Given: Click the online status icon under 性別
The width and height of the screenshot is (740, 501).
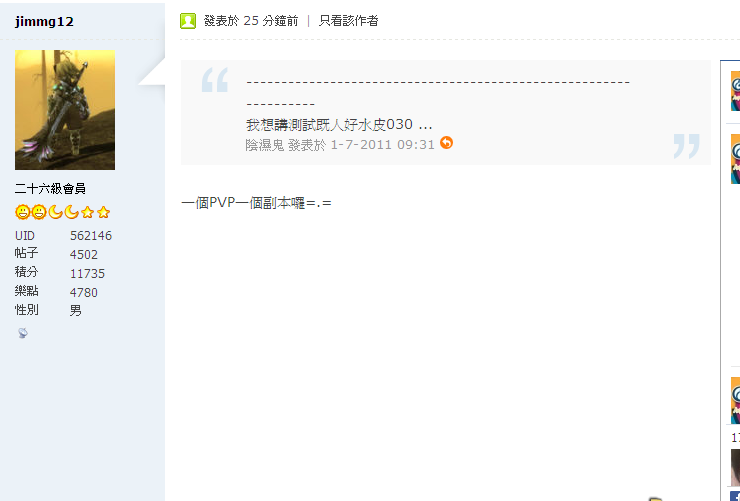Looking at the screenshot, I should point(23,334).
